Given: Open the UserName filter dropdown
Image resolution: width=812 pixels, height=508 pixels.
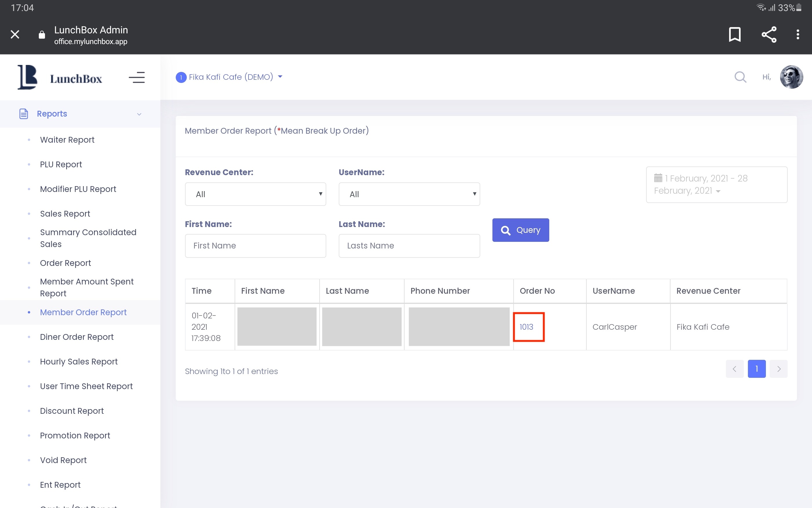Looking at the screenshot, I should 409,194.
